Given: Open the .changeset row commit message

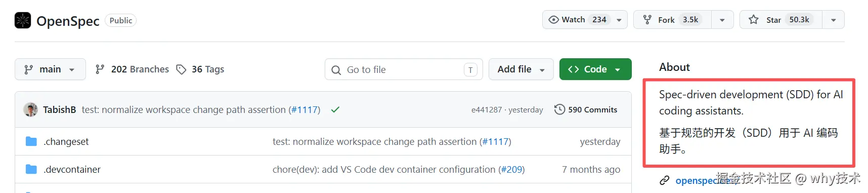Looking at the screenshot, I should pyautogui.click(x=374, y=142).
